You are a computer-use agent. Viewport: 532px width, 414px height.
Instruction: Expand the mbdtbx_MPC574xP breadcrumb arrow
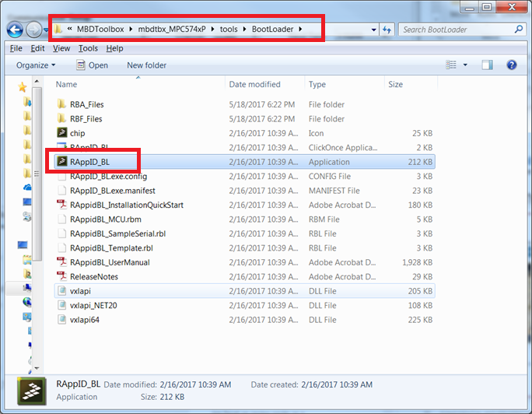click(x=213, y=30)
